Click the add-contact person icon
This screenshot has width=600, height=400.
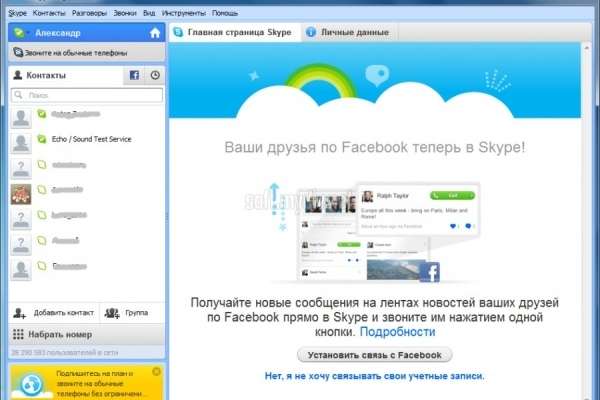pyautogui.click(x=19, y=313)
